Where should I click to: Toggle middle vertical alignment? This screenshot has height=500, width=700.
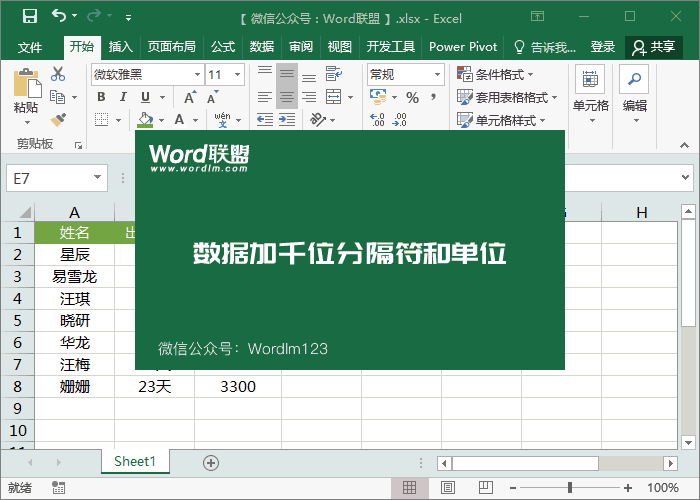point(287,73)
